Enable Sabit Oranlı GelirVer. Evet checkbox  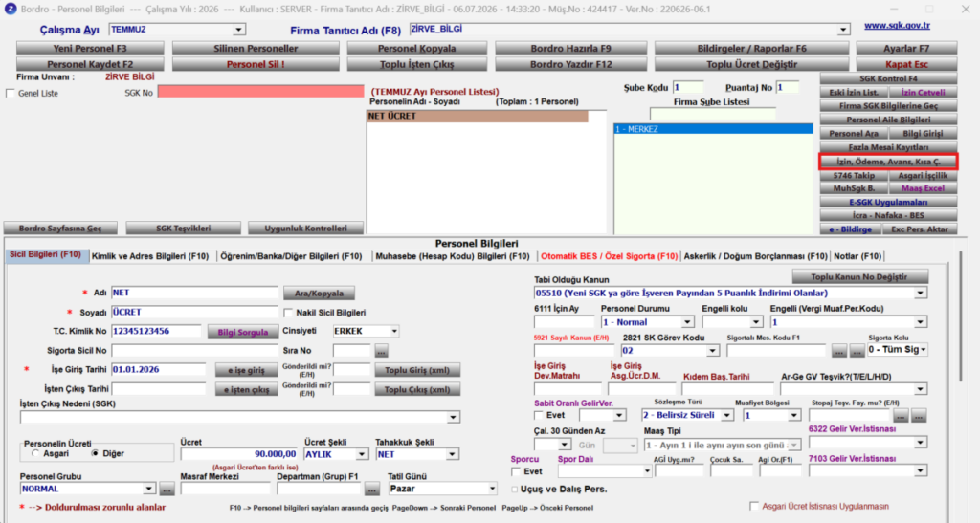(x=539, y=415)
